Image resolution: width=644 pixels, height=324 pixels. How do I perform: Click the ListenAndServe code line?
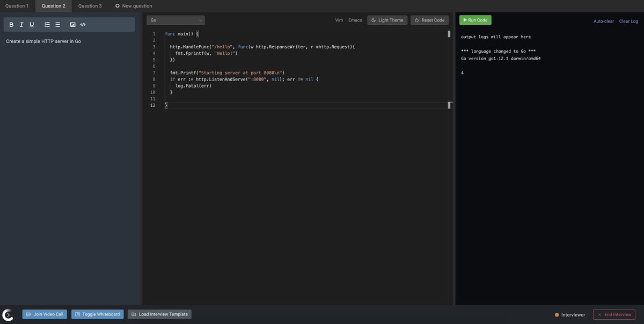[244, 79]
